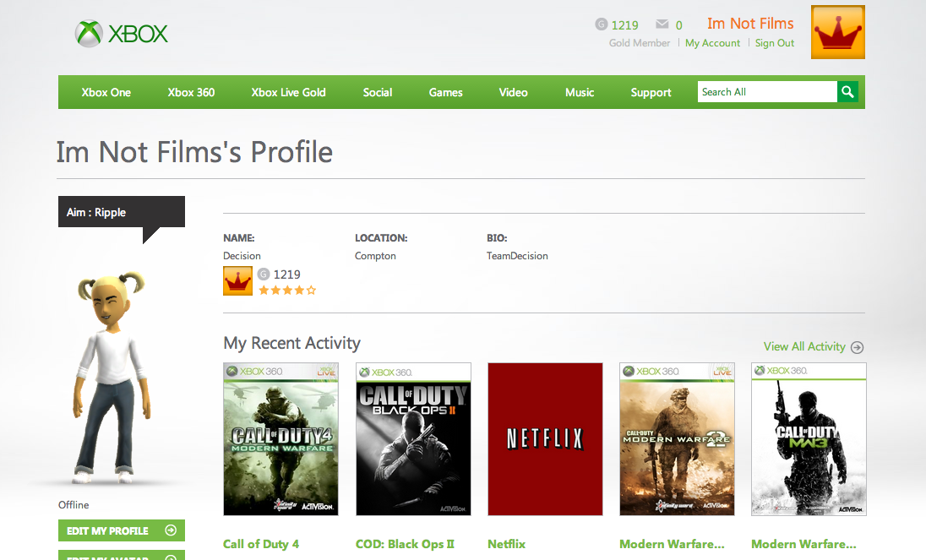Click the Sign Out link

pos(774,43)
